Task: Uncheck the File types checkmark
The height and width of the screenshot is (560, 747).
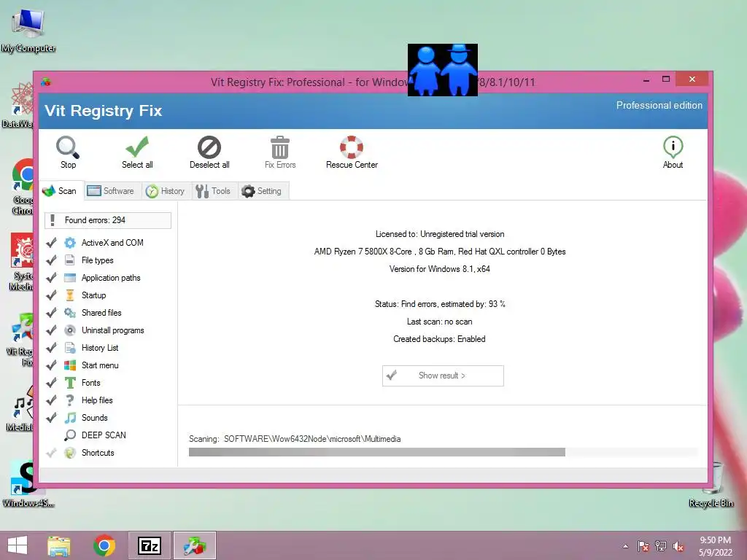Action: 51,260
